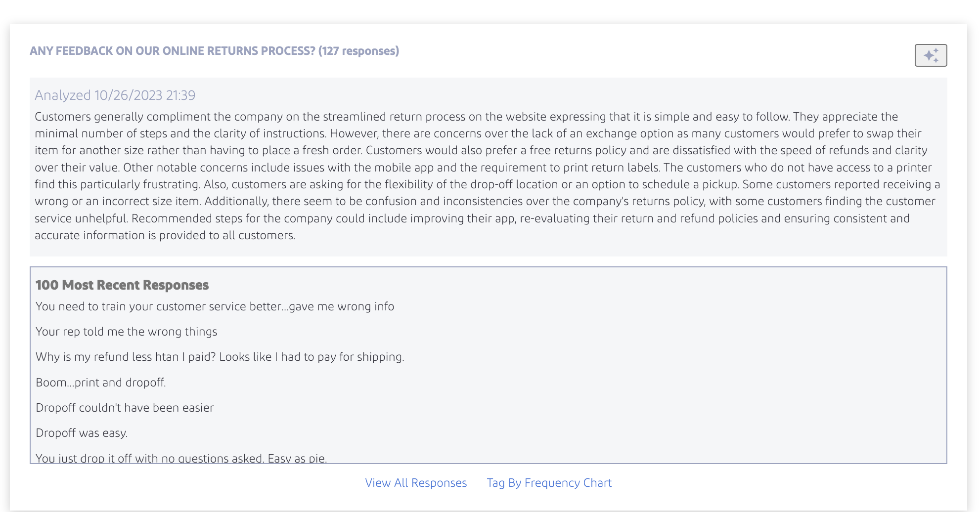Click the summary text "accurate information is provided"
Viewport: 980px width, 512px height.
point(165,235)
